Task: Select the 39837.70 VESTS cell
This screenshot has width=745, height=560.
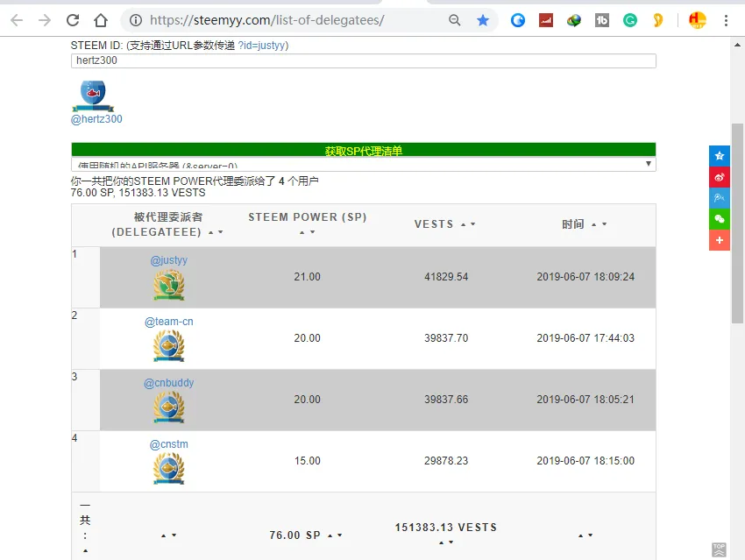Action: tap(446, 338)
